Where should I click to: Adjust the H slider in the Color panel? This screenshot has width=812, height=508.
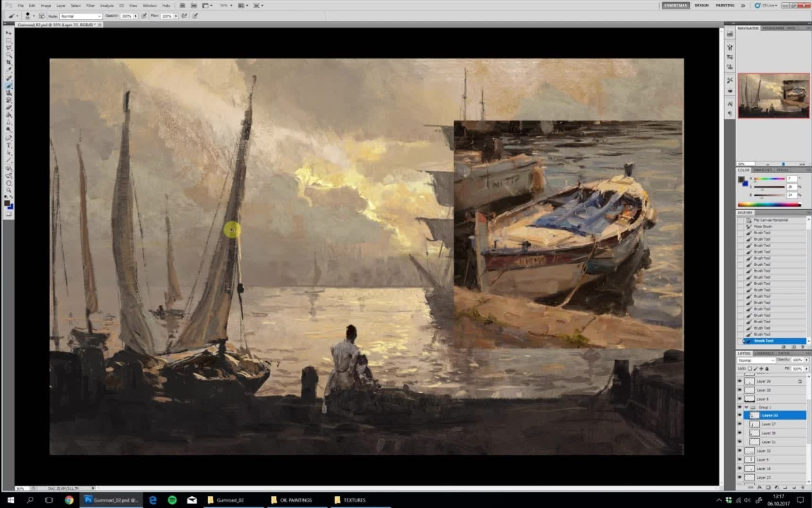tap(769, 179)
